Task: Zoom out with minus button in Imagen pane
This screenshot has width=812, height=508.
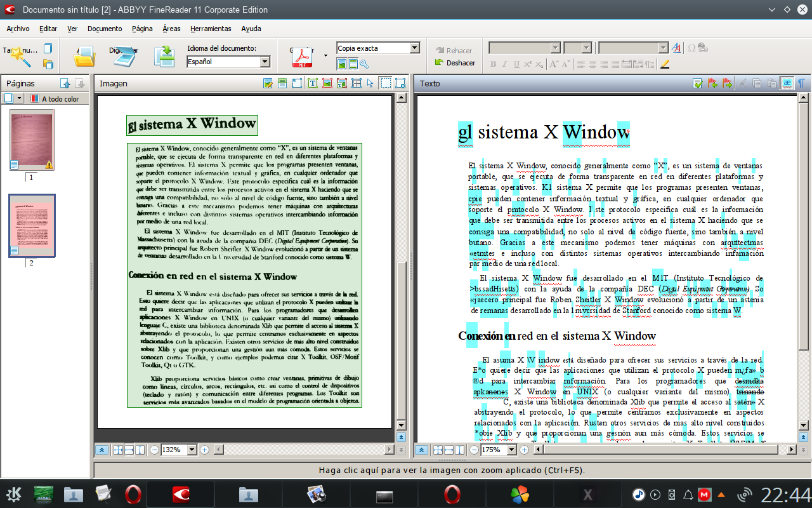Action: [154, 450]
